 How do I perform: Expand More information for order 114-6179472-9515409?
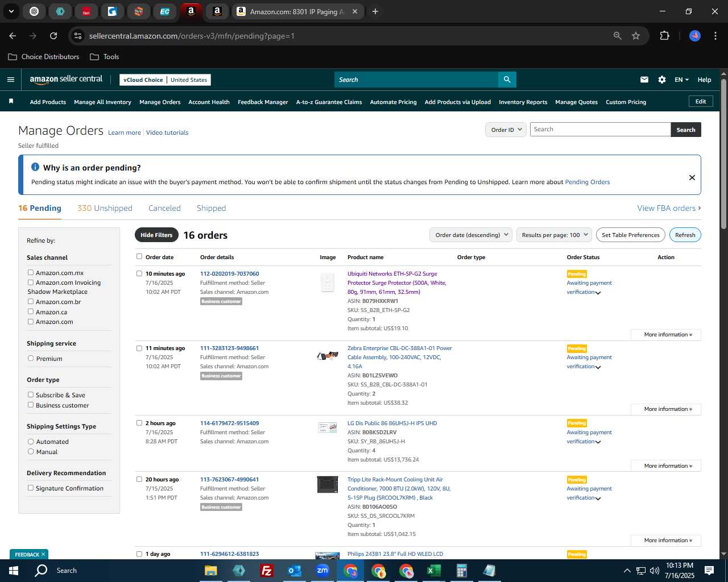pyautogui.click(x=666, y=466)
